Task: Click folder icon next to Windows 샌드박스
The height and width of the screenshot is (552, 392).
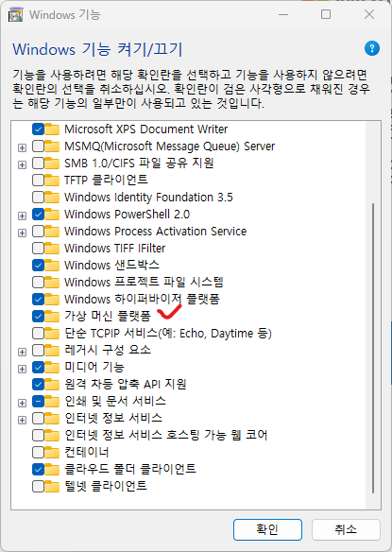Action: [52, 265]
